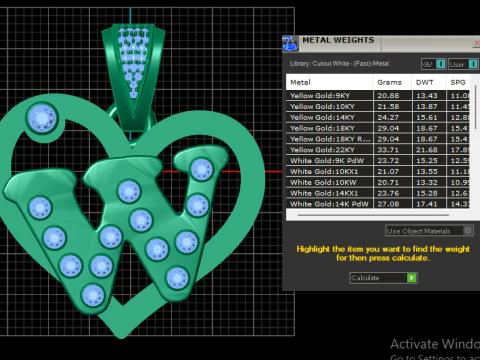Select the gem on the heart outline

(42, 118)
